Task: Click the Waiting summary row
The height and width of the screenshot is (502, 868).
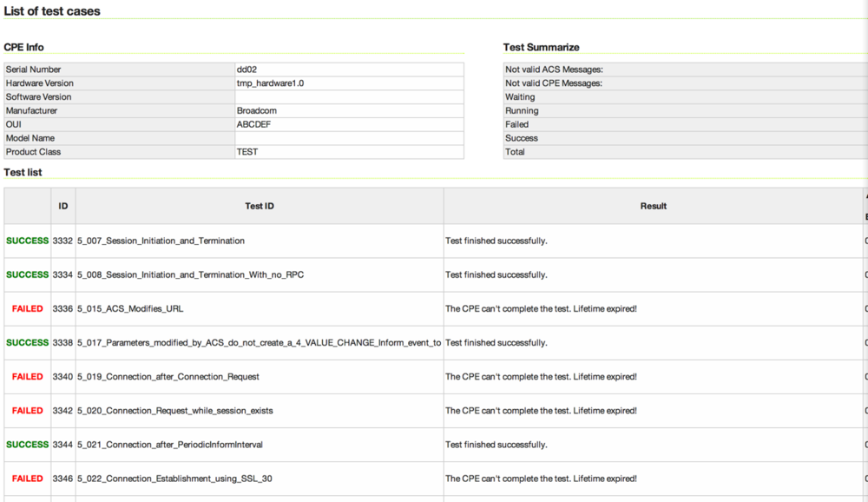Action: [x=686, y=97]
